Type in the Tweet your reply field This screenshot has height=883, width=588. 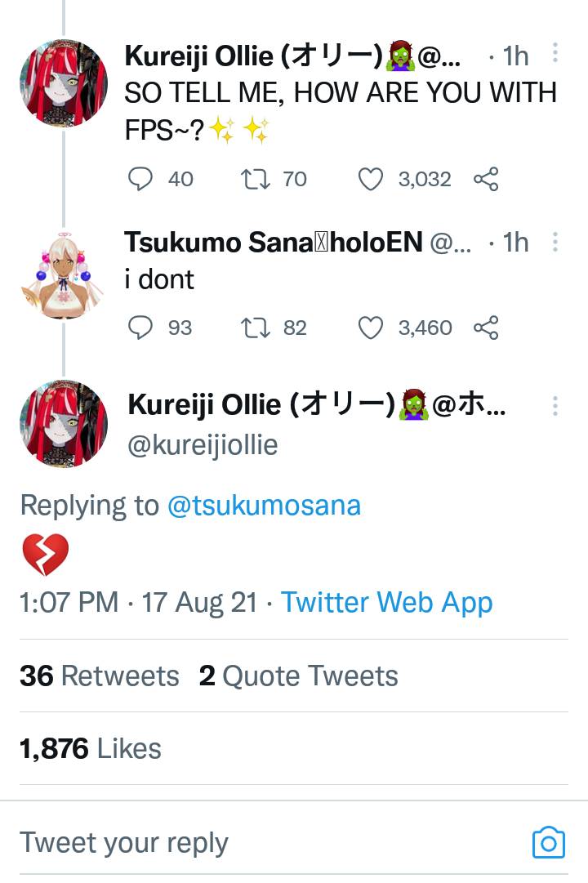coord(245,842)
